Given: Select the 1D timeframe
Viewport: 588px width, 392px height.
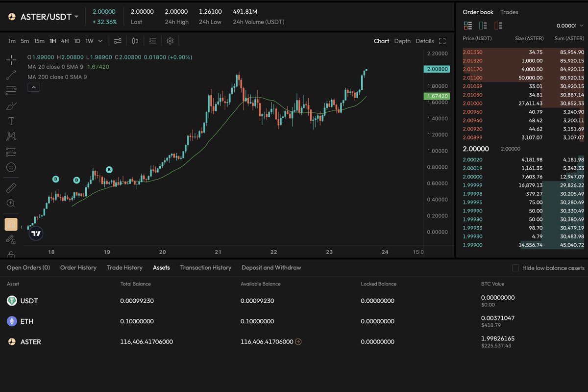Looking at the screenshot, I should point(77,41).
